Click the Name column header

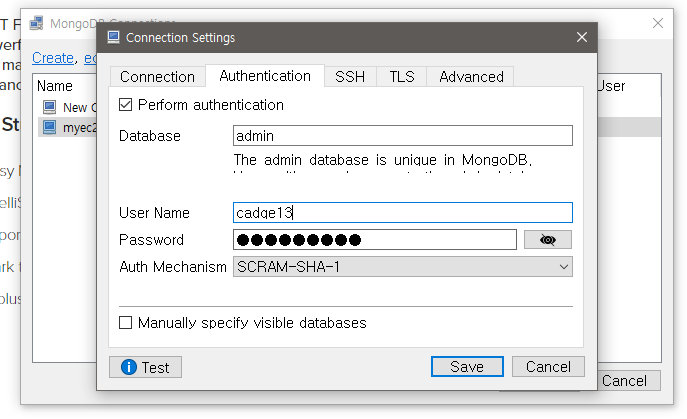55,86
